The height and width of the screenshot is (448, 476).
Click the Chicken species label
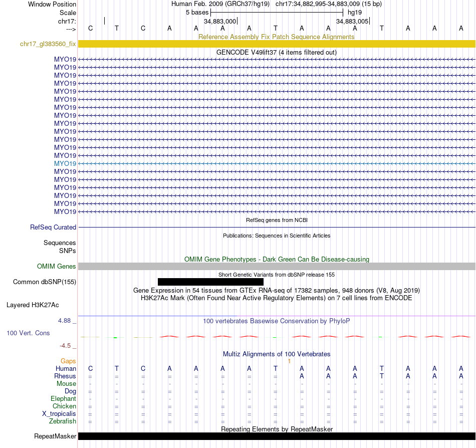(x=64, y=406)
